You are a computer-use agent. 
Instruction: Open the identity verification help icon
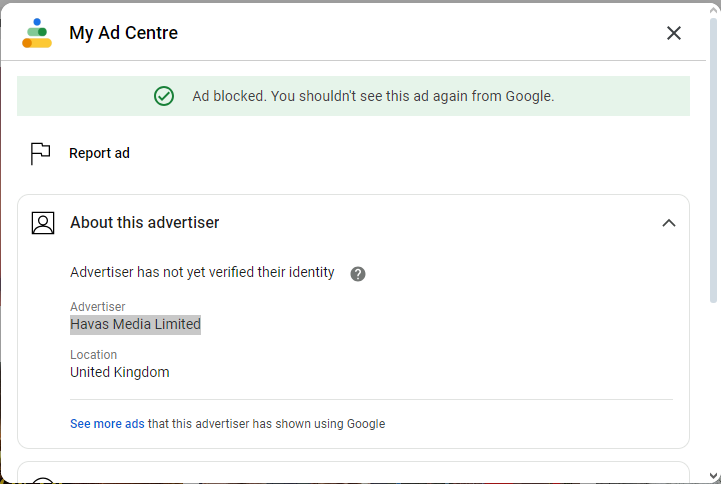click(358, 273)
